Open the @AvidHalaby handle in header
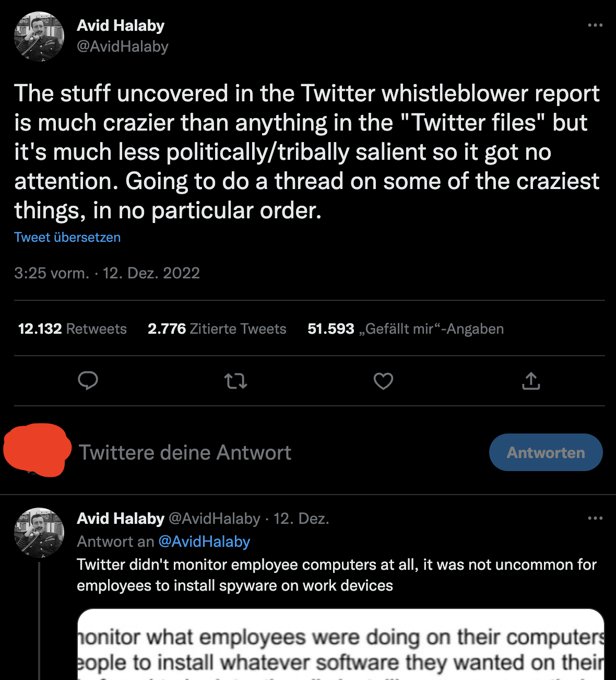616x680 pixels. pyautogui.click(x=123, y=46)
